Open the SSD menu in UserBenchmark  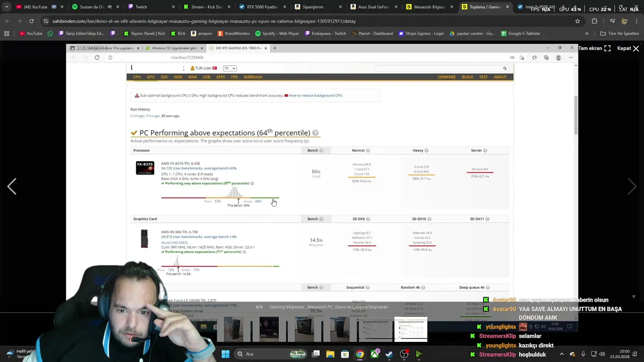[x=164, y=77]
